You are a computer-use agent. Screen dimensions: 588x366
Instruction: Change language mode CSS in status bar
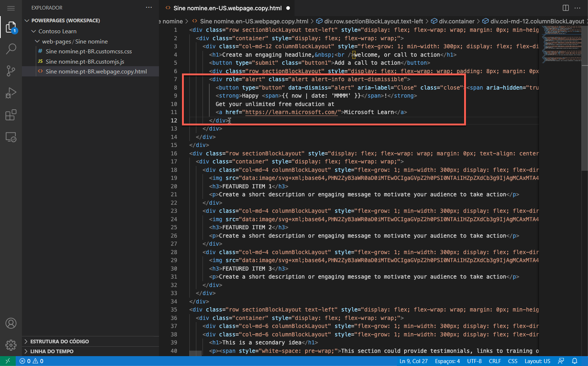click(513, 361)
